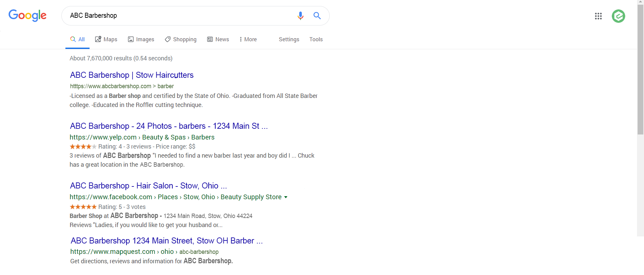Click the Yelp four-star rating
This screenshot has height=275, width=644.
[x=83, y=147]
